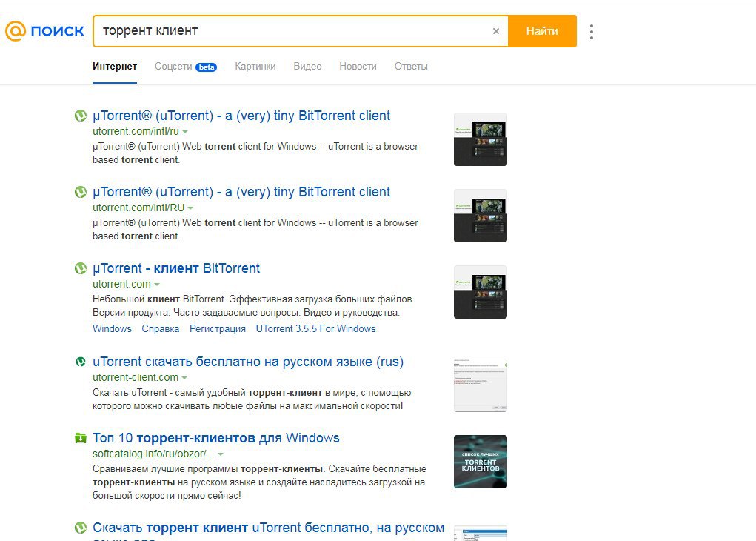Clear the search field with the X icon
This screenshot has height=541, width=756.
495,31
